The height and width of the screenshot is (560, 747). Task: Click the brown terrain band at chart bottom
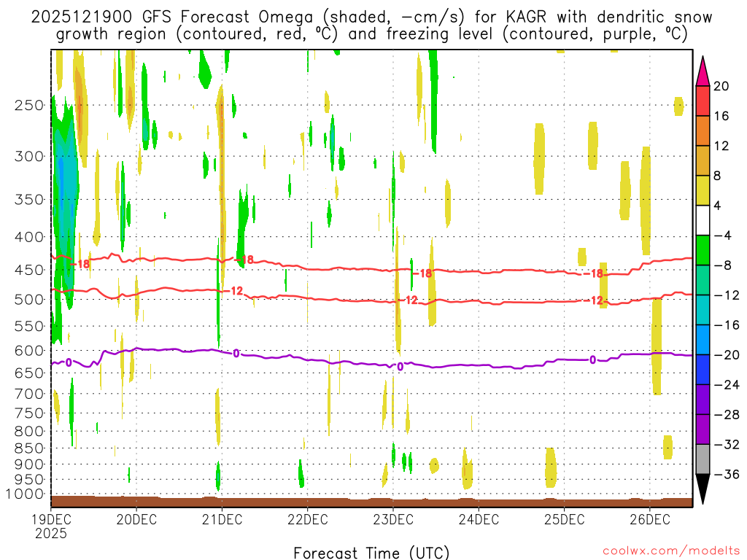[371, 502]
